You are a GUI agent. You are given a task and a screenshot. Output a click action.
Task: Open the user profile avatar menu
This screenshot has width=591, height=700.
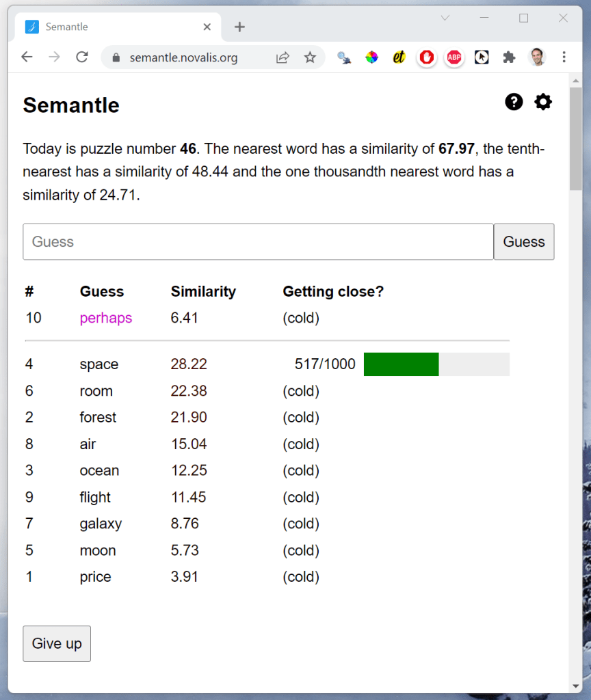[x=537, y=57]
